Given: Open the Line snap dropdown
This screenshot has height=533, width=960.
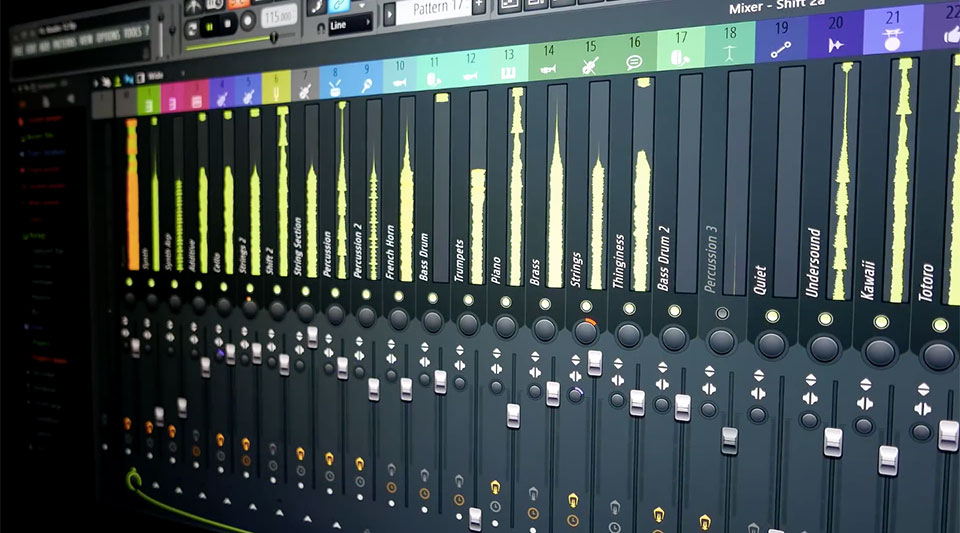Looking at the screenshot, I should (x=350, y=24).
